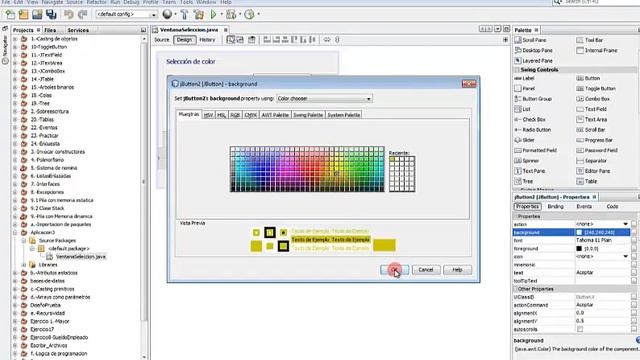Open the icon property dropdown arrow
This screenshot has height=360, width=640.
[x=625, y=256]
